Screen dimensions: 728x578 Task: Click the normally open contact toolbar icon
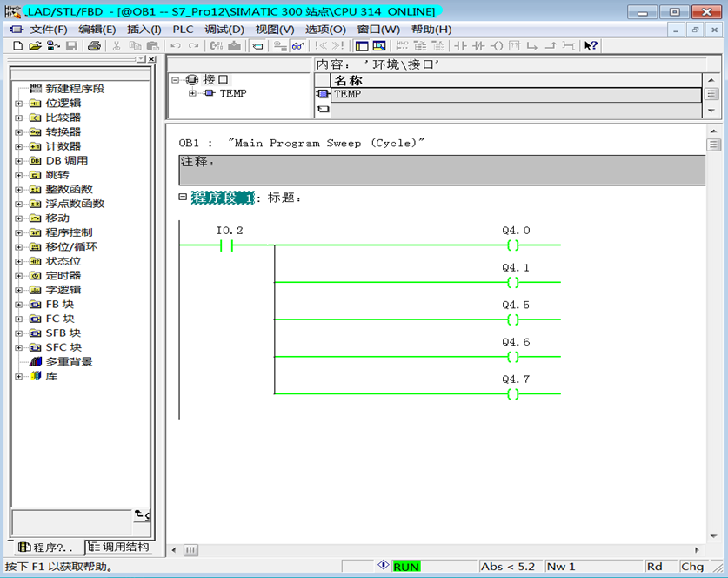pyautogui.click(x=461, y=45)
